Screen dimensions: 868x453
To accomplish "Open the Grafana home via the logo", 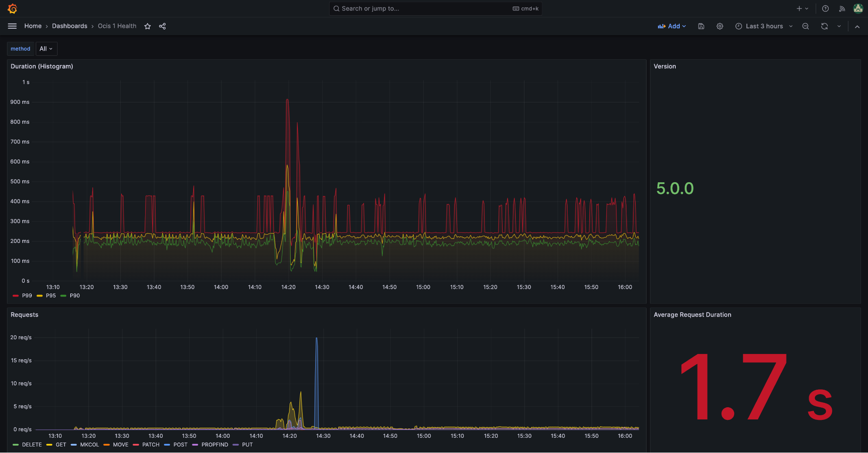I will (12, 8).
